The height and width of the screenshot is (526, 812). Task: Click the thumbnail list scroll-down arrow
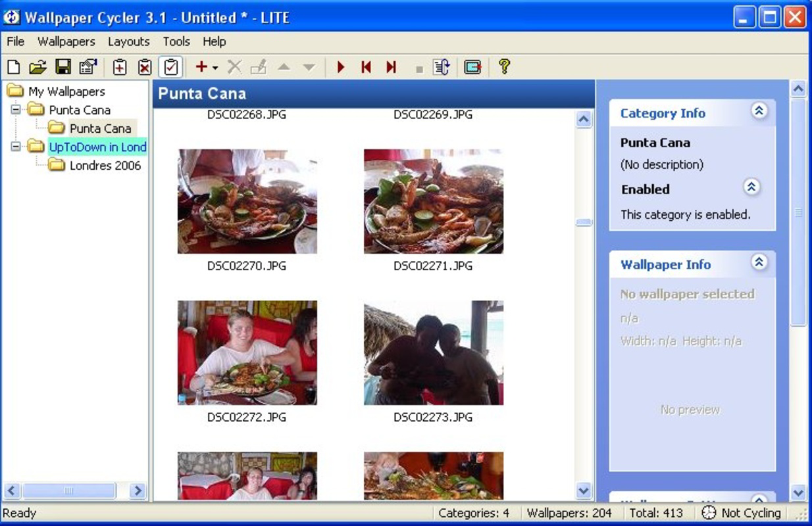tap(584, 490)
